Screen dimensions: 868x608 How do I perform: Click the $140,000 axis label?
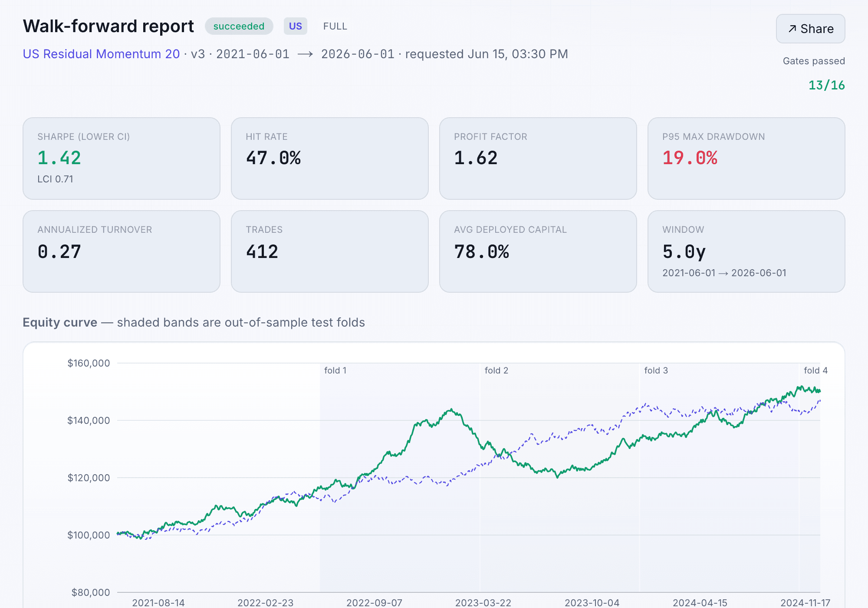coord(89,420)
